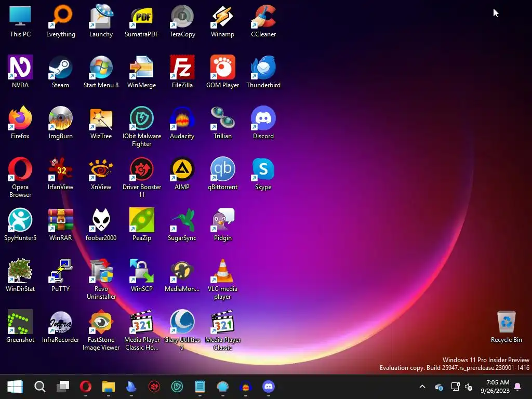Select the PuTTY desktop icon

(60, 275)
